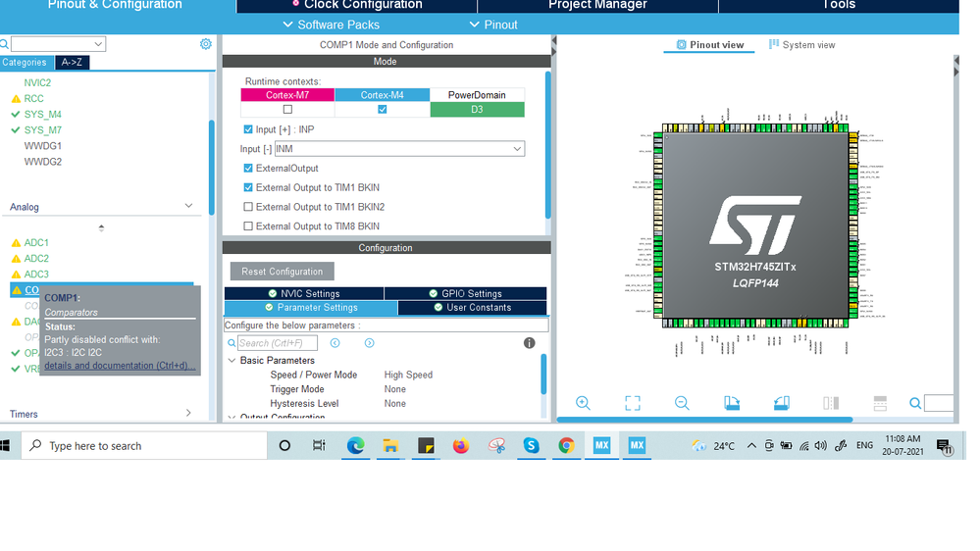The image size is (980, 551).
Task: Click the parameter info icon
Action: (530, 342)
